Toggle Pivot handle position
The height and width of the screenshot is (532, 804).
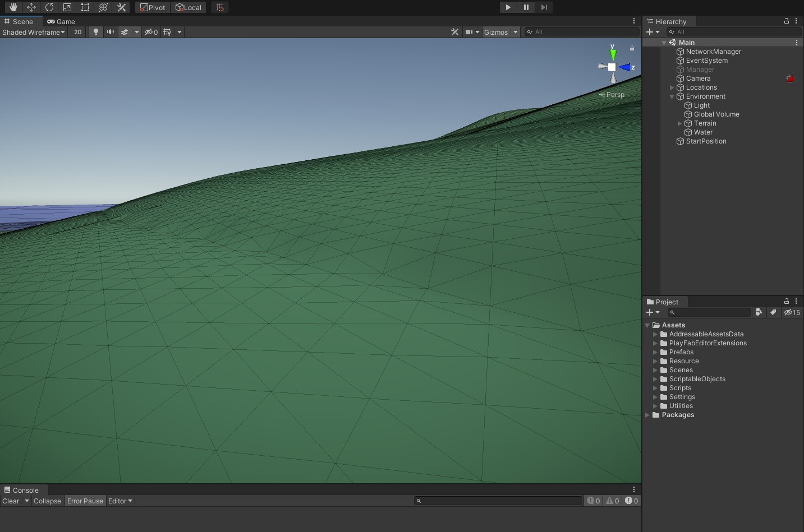pos(153,7)
